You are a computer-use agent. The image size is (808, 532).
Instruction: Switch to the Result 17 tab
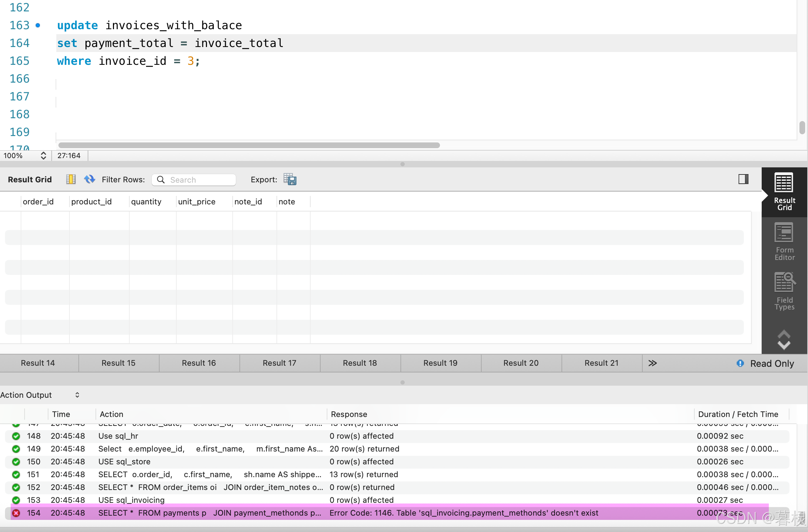(x=279, y=363)
